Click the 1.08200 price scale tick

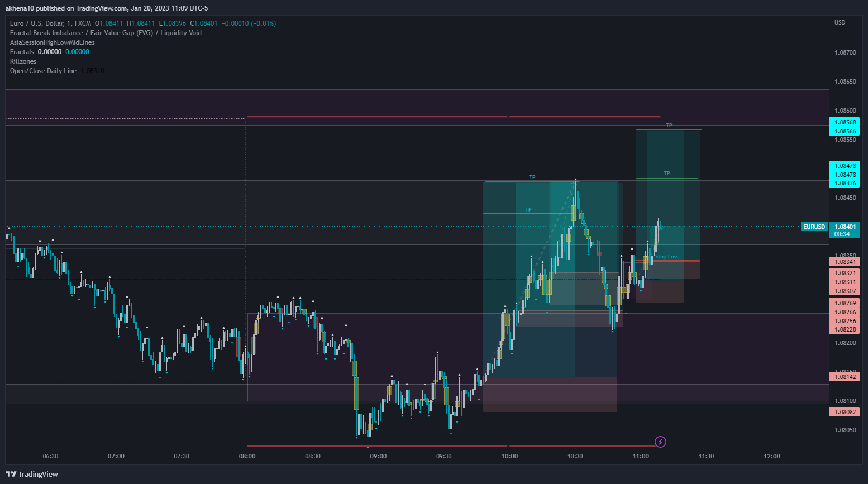(x=845, y=343)
